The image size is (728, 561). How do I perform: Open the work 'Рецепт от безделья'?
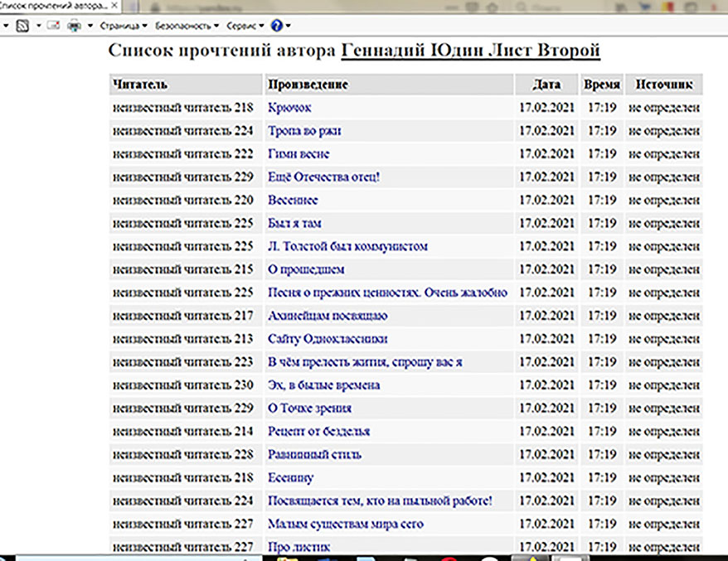tap(319, 432)
